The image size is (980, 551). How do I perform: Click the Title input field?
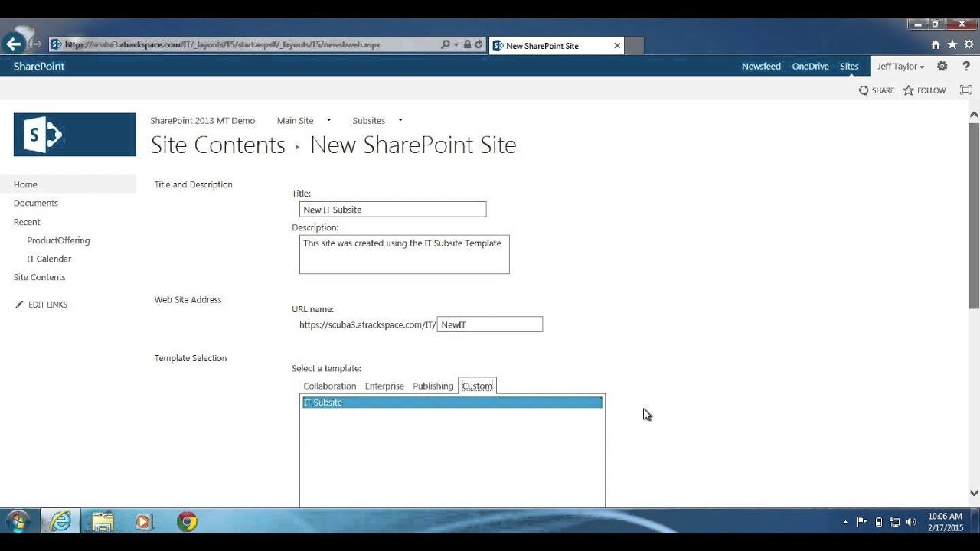(x=393, y=210)
